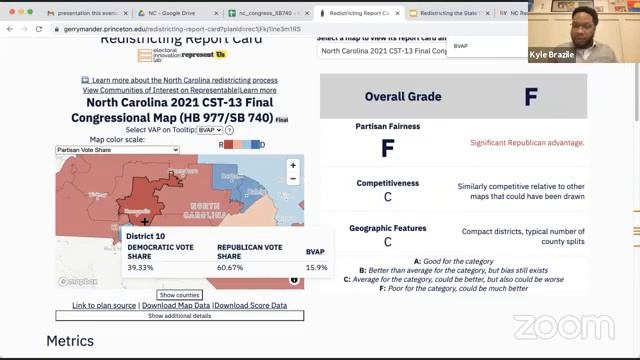
Task: Click the Show counties button
Action: (x=180, y=295)
